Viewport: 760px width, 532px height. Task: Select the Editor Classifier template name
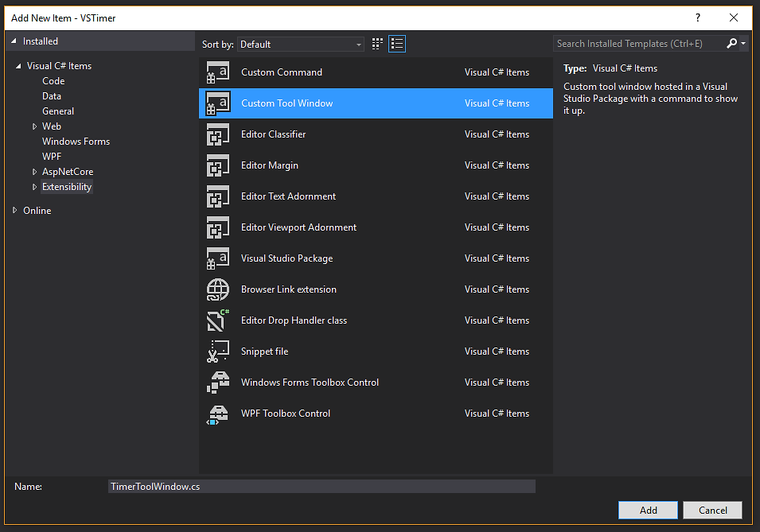pos(274,134)
